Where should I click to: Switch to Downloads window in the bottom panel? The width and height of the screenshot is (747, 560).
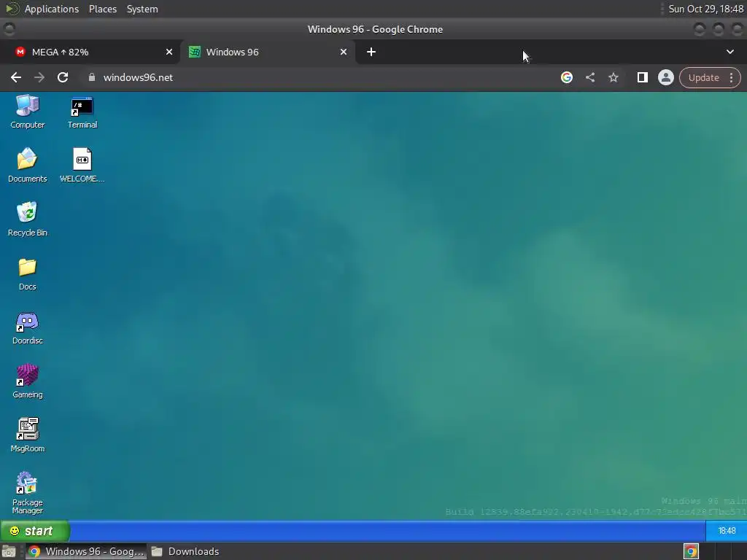pyautogui.click(x=186, y=551)
